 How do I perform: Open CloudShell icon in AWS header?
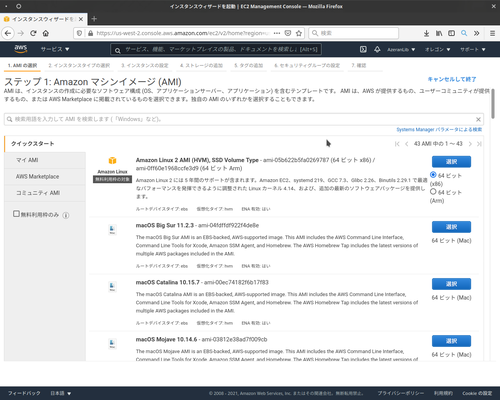click(363, 49)
